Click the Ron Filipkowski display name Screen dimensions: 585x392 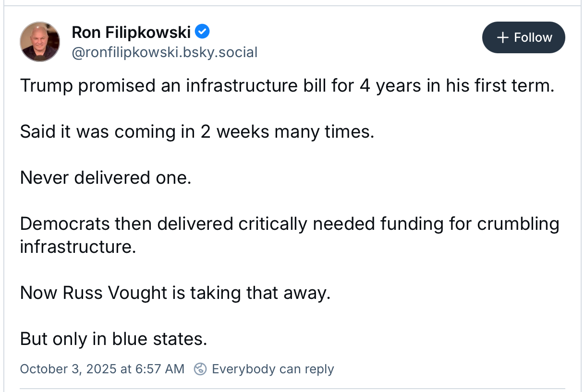coord(131,33)
